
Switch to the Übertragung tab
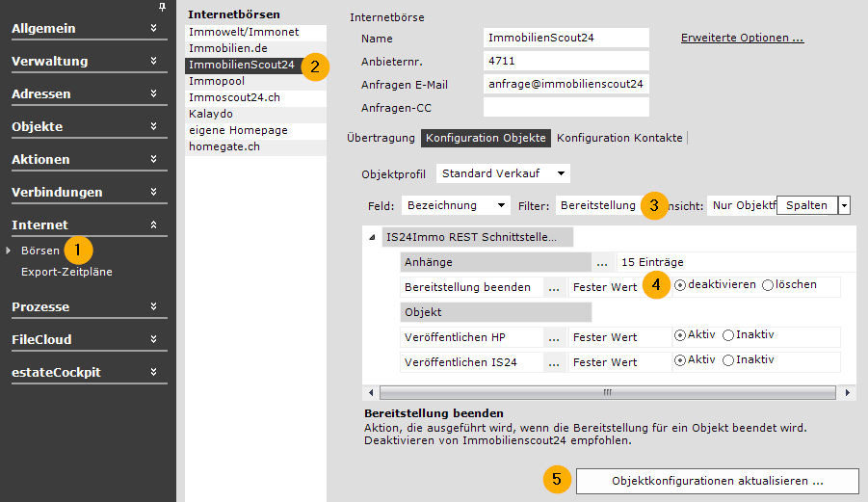pyautogui.click(x=381, y=138)
